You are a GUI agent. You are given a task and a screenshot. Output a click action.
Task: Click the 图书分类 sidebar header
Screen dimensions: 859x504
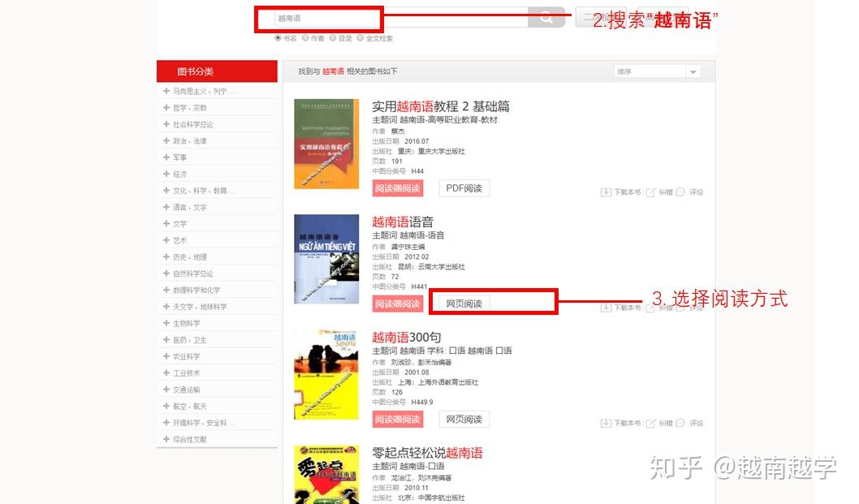217,71
